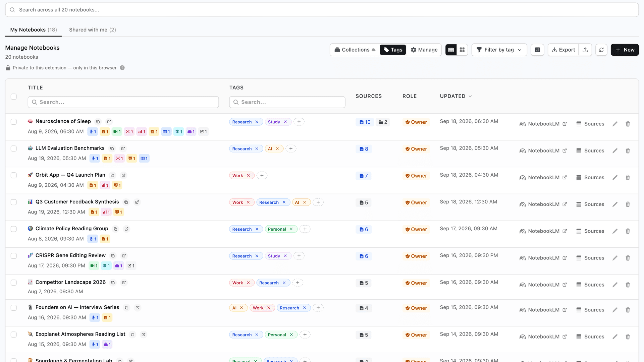The height and width of the screenshot is (362, 644).
Task: Select the Neuroscience of Sleep row checkbox
Action: coord(14,122)
